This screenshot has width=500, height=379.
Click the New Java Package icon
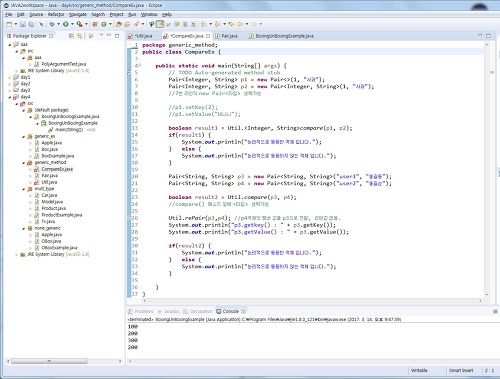pos(95,24)
